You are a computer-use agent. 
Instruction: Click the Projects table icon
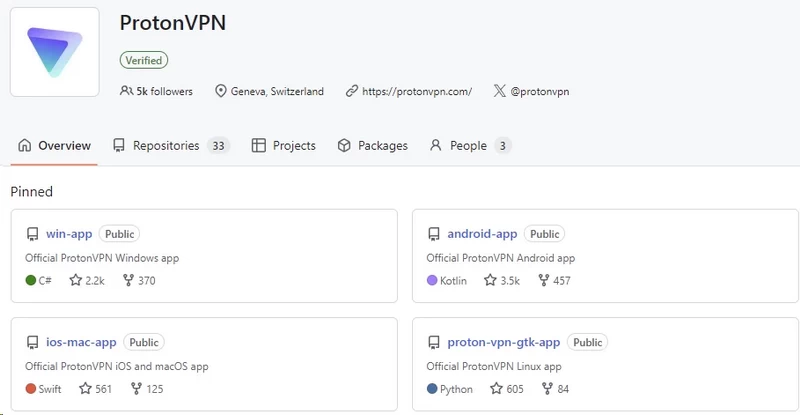[x=259, y=145]
